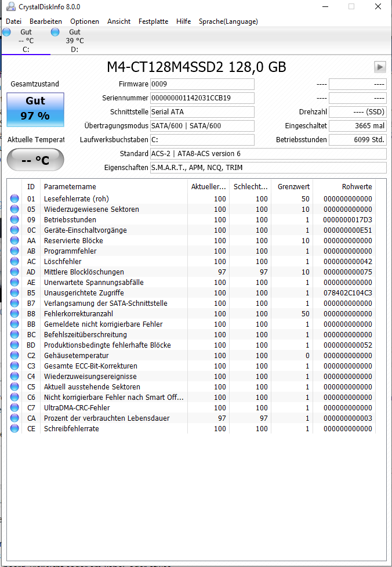Click status circle of ID 09 Betriebsstunden row
This screenshot has width=392, height=567.
pyautogui.click(x=14, y=219)
